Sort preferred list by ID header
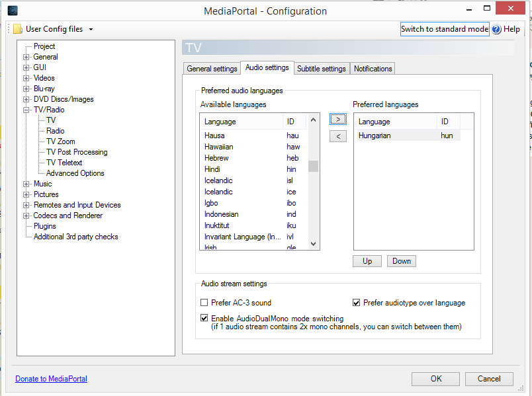 [449, 122]
